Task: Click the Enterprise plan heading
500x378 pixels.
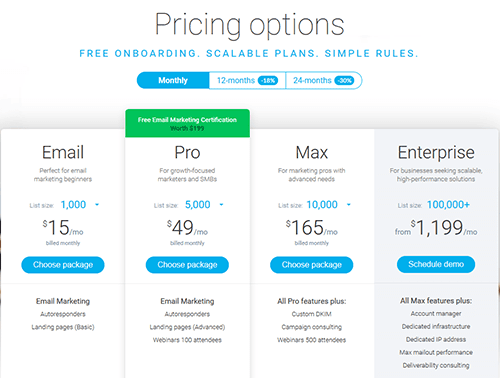Action: pos(436,153)
